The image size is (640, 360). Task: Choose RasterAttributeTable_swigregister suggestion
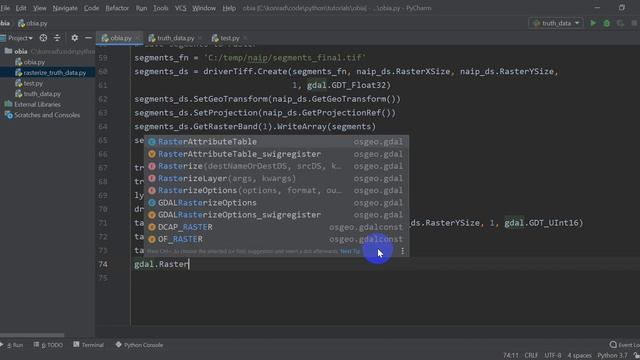276,154
